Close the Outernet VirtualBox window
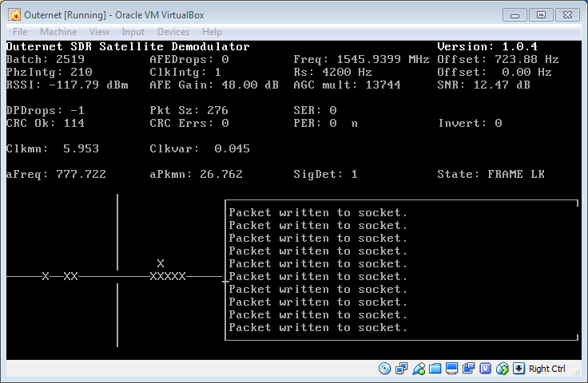588x383 pixels. point(567,15)
